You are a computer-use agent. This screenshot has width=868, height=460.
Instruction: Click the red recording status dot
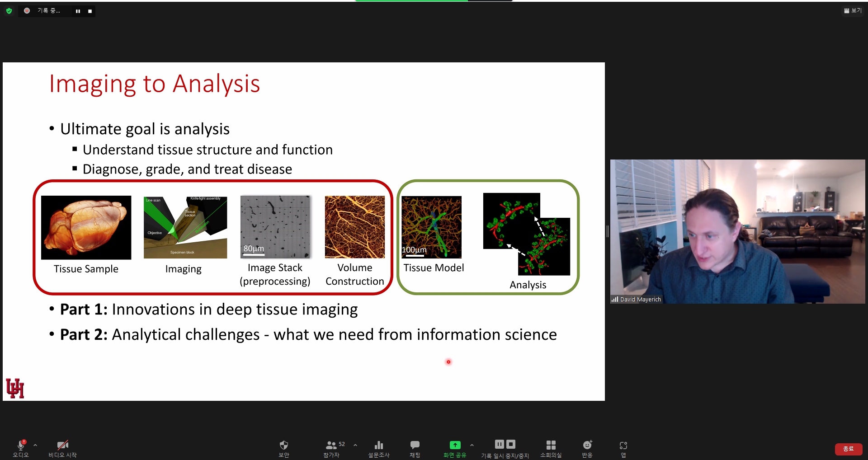[27, 10]
